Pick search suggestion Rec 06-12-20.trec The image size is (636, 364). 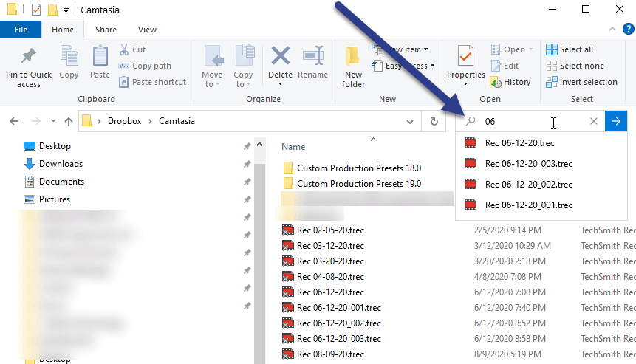click(541, 143)
